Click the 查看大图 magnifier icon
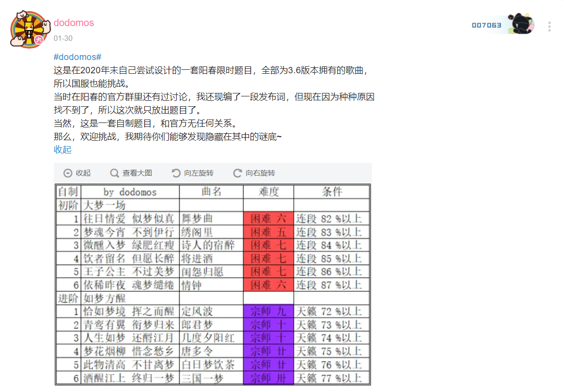 click(x=114, y=173)
